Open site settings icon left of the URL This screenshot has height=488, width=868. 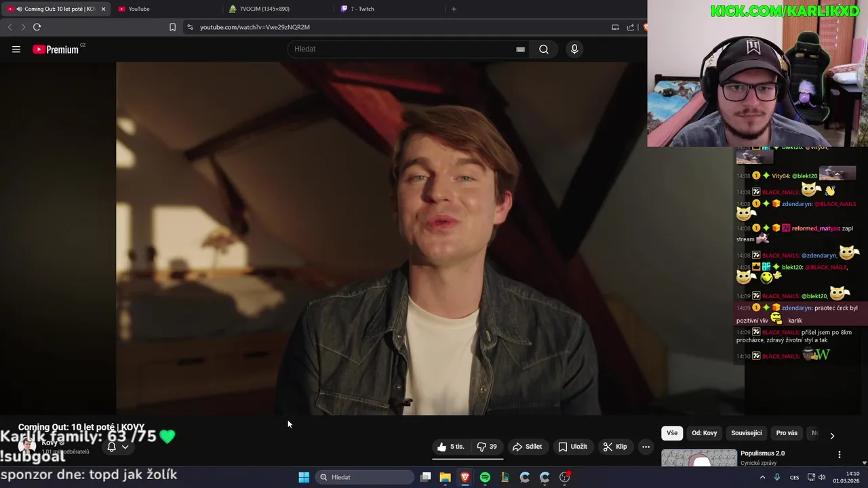click(190, 27)
